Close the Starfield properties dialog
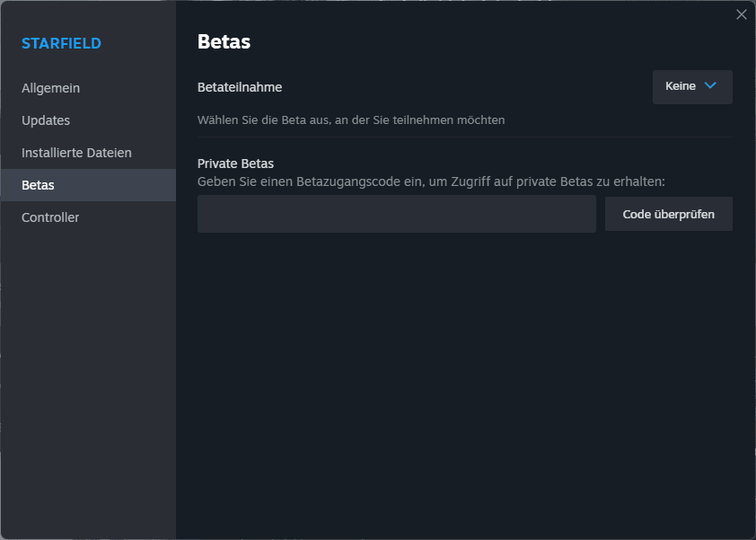This screenshot has width=756, height=540. pyautogui.click(x=741, y=14)
